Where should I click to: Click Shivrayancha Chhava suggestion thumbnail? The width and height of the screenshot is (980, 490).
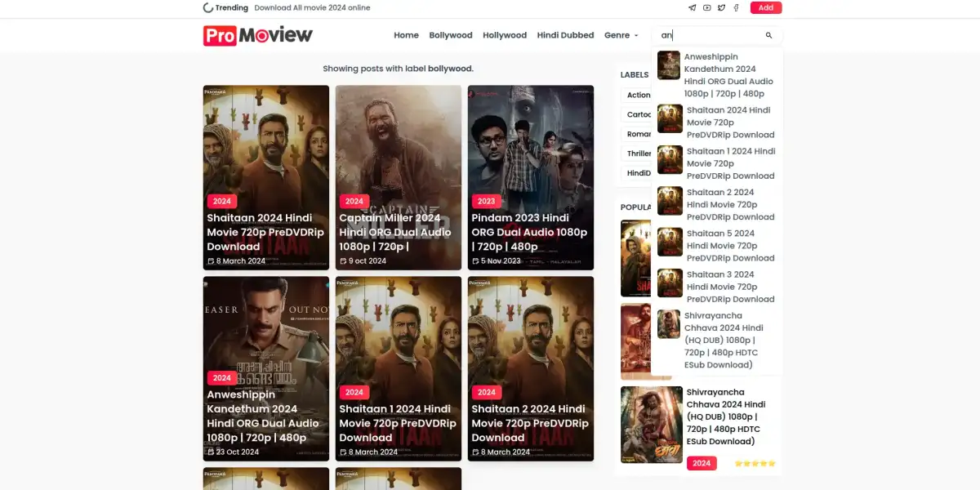click(669, 324)
